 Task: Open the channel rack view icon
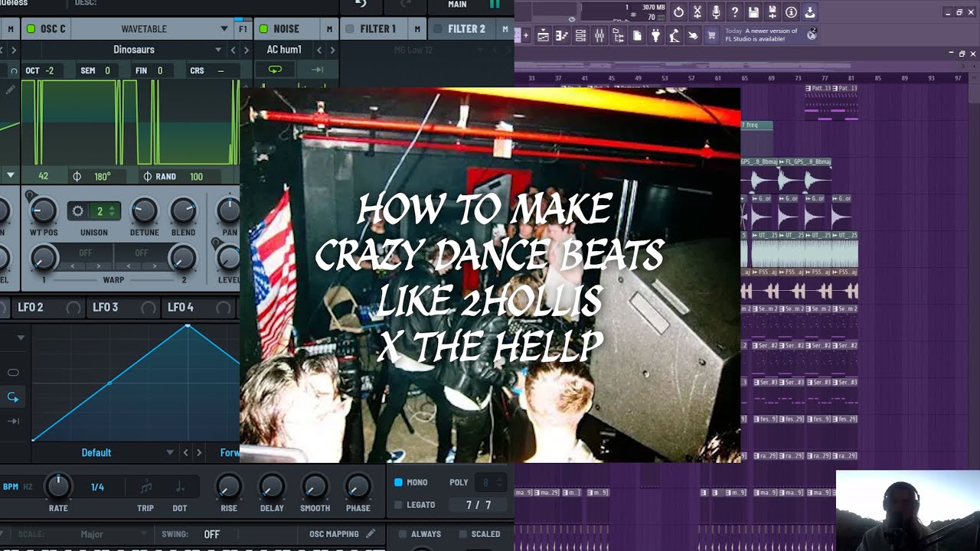pos(580,35)
